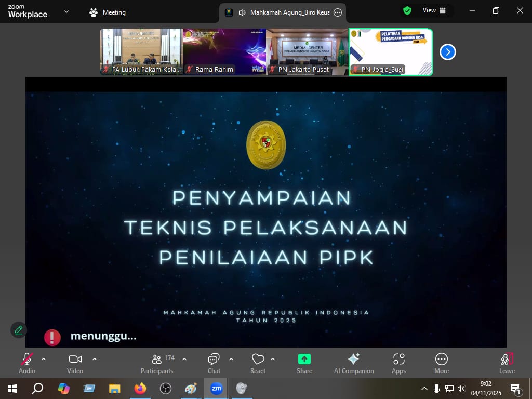The image size is (532, 399).
Task: Open the Zoom Workplace dropdown chevron
Action: click(66, 11)
